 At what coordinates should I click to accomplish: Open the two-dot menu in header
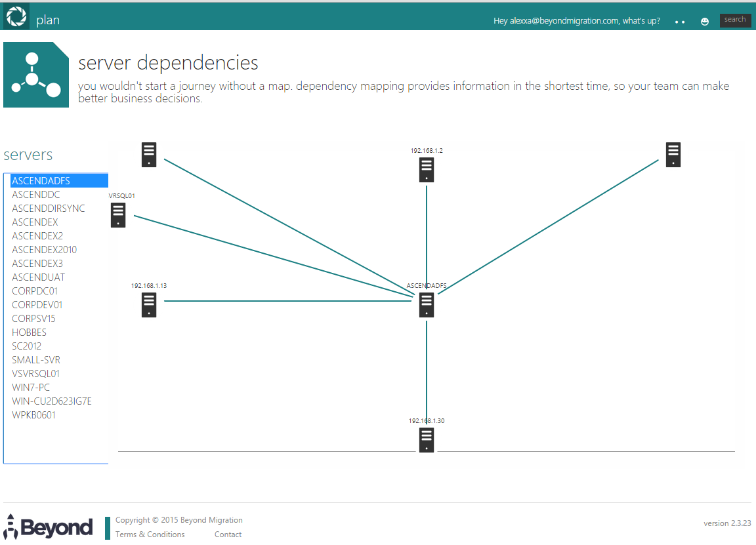pyautogui.click(x=680, y=22)
